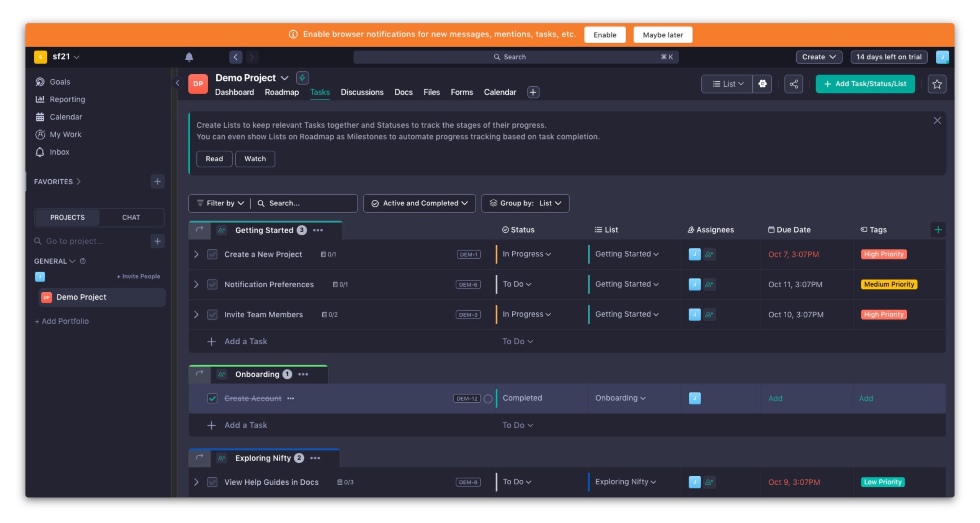Collapse the sidebar with arrow icon
Screen dimensions: 980x523
click(x=177, y=83)
